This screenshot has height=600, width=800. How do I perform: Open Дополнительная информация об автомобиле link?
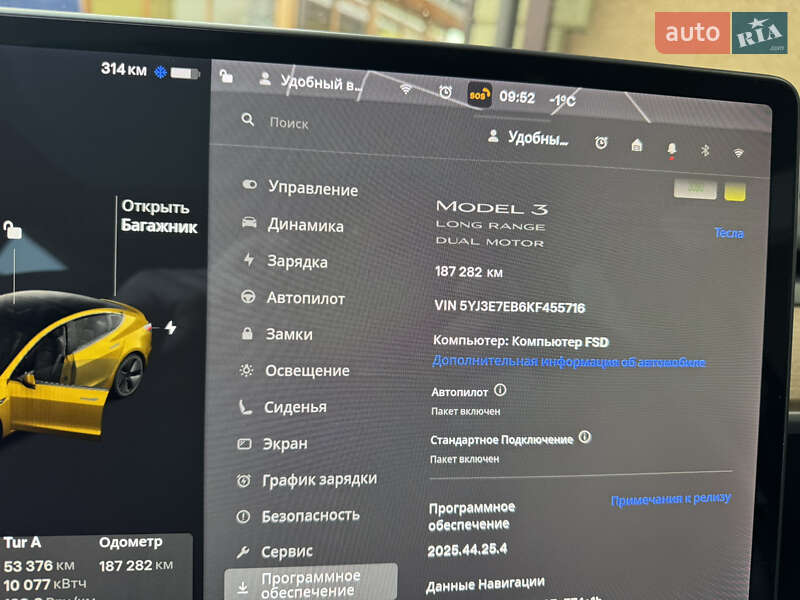click(571, 363)
